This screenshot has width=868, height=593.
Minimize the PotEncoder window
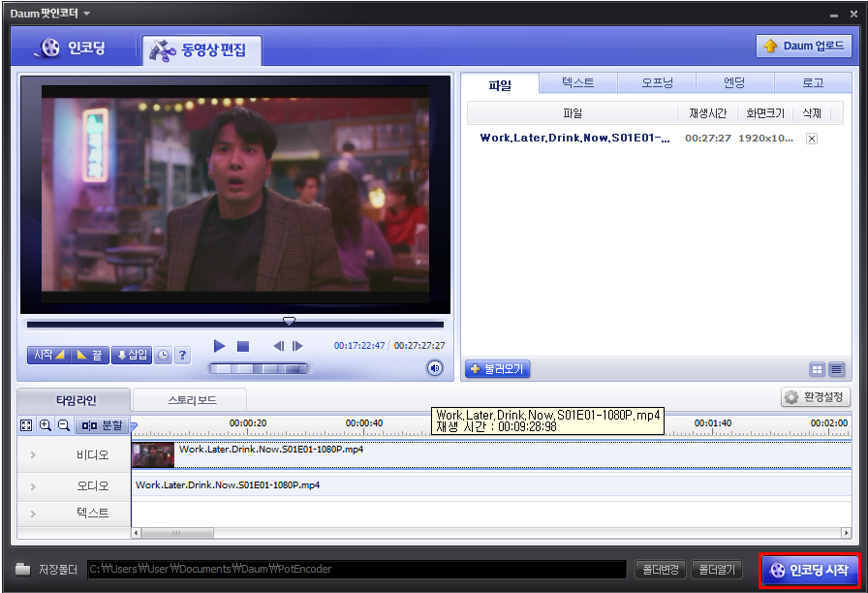834,15
